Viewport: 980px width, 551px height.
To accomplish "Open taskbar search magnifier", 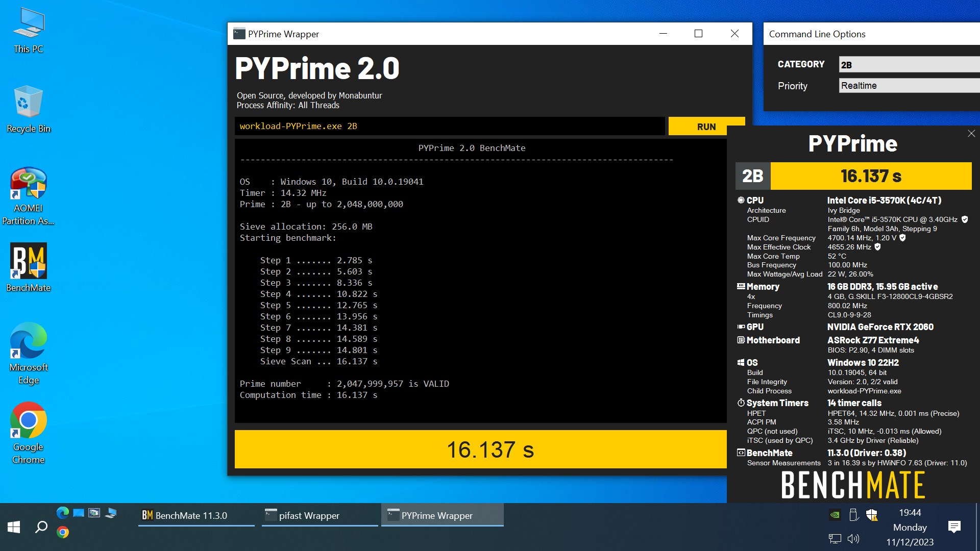I will click(x=41, y=527).
